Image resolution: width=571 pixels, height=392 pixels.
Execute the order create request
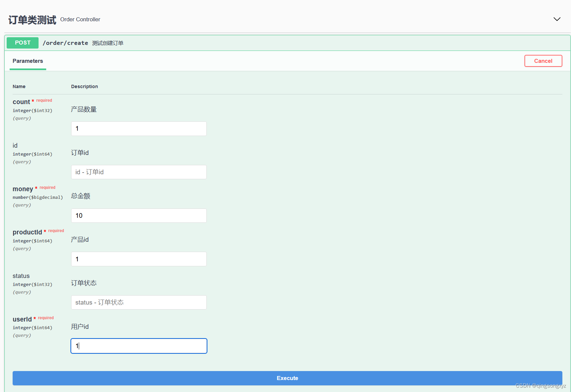click(287, 378)
